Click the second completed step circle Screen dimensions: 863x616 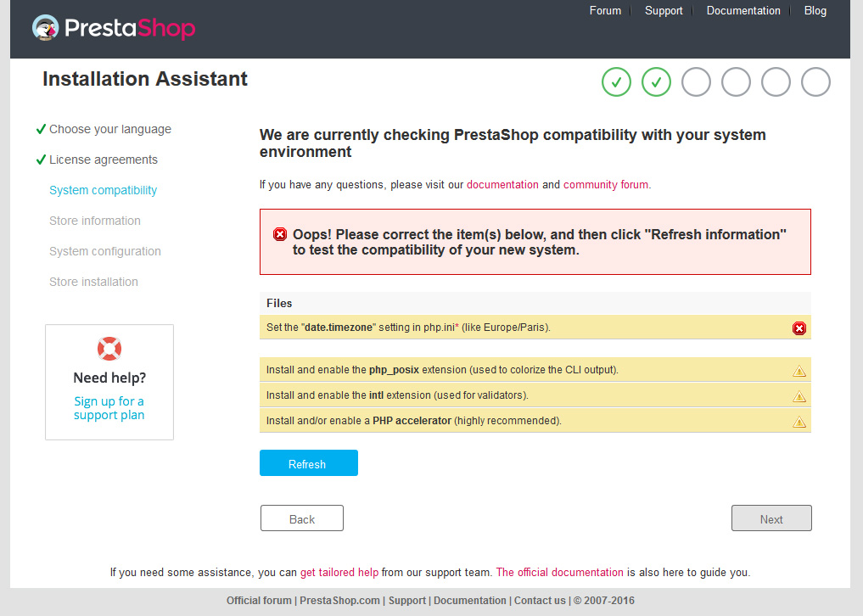point(656,82)
